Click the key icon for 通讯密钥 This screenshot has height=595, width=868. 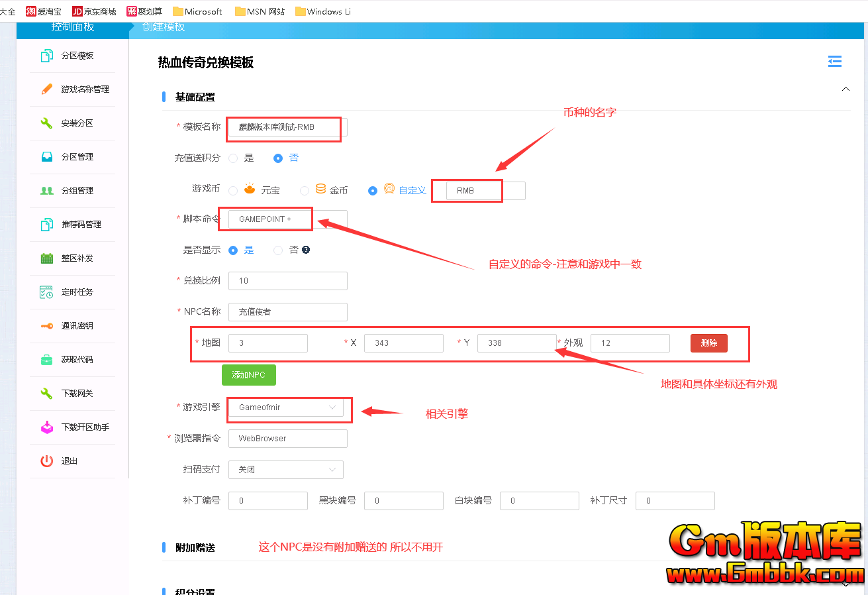click(46, 326)
